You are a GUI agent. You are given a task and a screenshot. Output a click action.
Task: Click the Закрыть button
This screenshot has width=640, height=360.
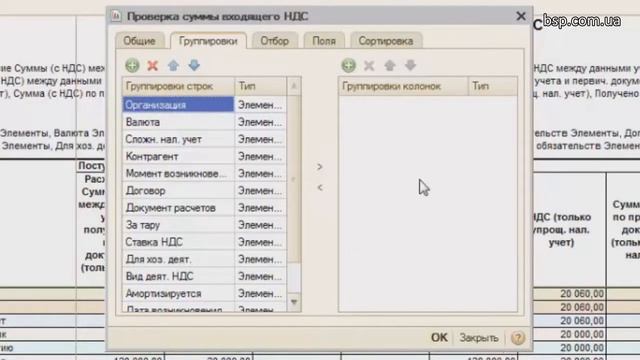point(479,338)
